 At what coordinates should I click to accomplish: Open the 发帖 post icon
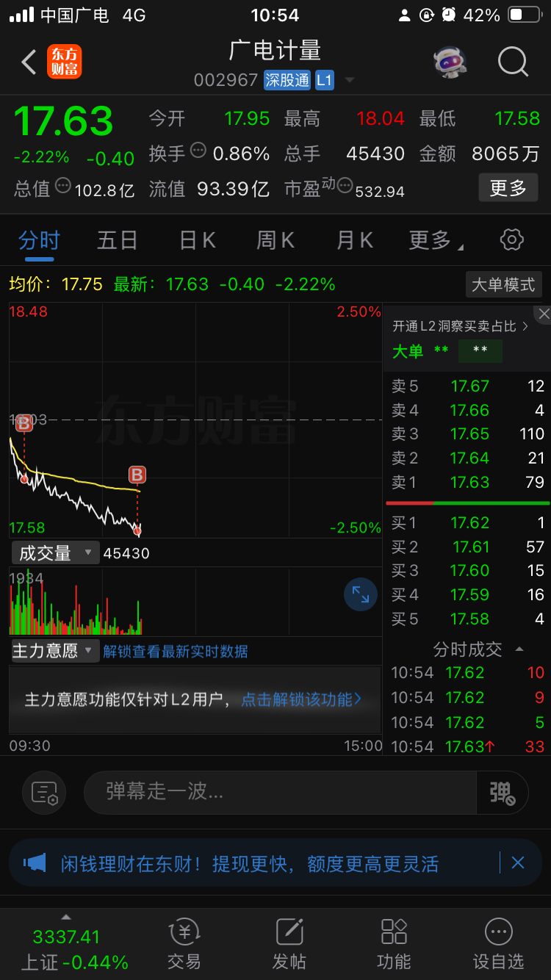(x=289, y=944)
